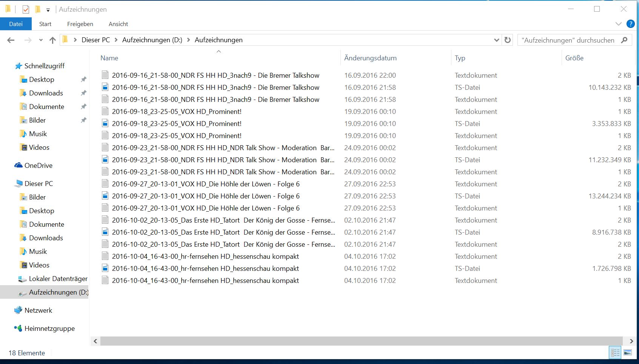Expand the ribbon with the chevron

(618, 24)
